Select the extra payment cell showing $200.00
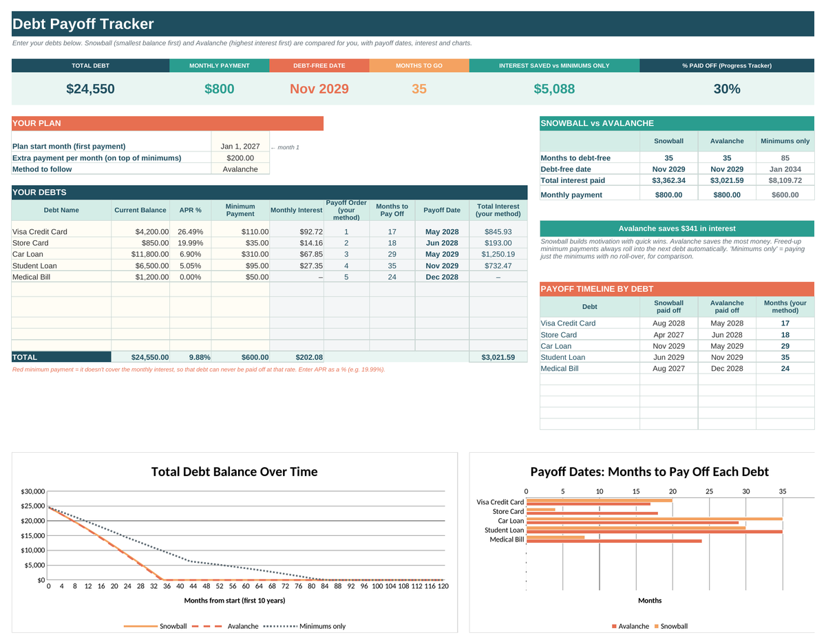 tap(240, 158)
